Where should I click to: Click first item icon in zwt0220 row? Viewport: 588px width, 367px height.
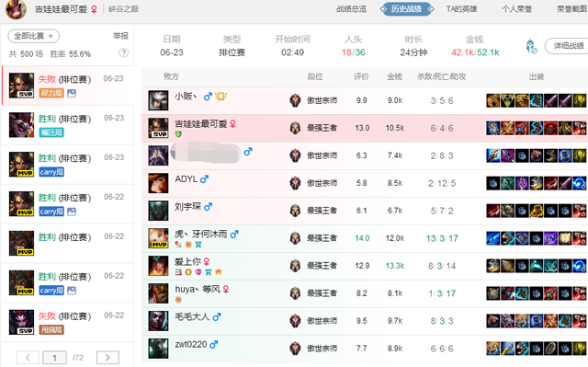[x=493, y=349]
